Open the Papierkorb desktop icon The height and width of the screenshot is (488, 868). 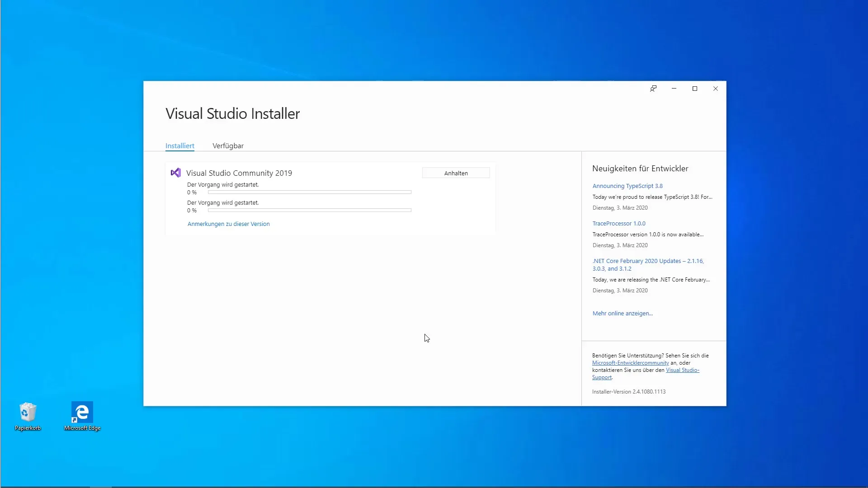28,417
